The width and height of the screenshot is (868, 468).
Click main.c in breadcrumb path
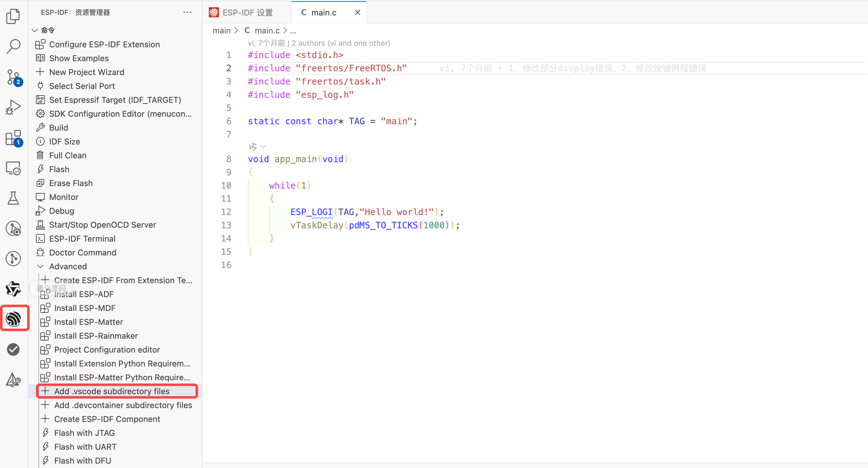coord(267,30)
